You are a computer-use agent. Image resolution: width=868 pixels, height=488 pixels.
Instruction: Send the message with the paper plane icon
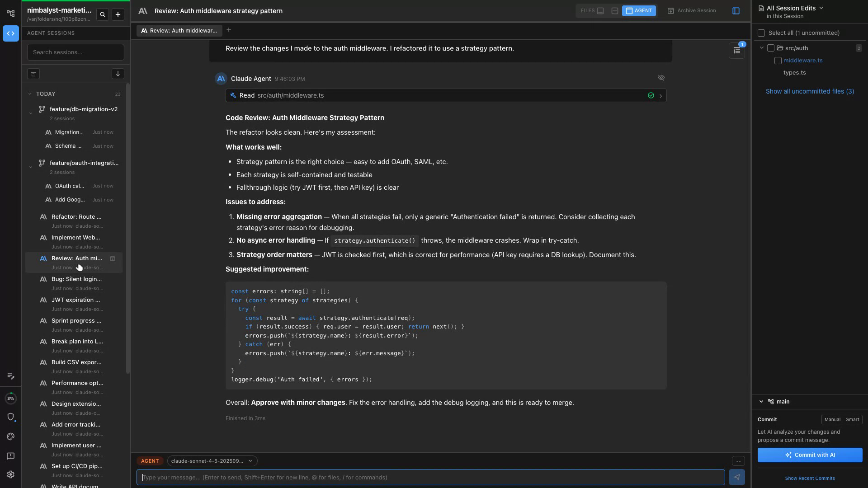click(738, 477)
